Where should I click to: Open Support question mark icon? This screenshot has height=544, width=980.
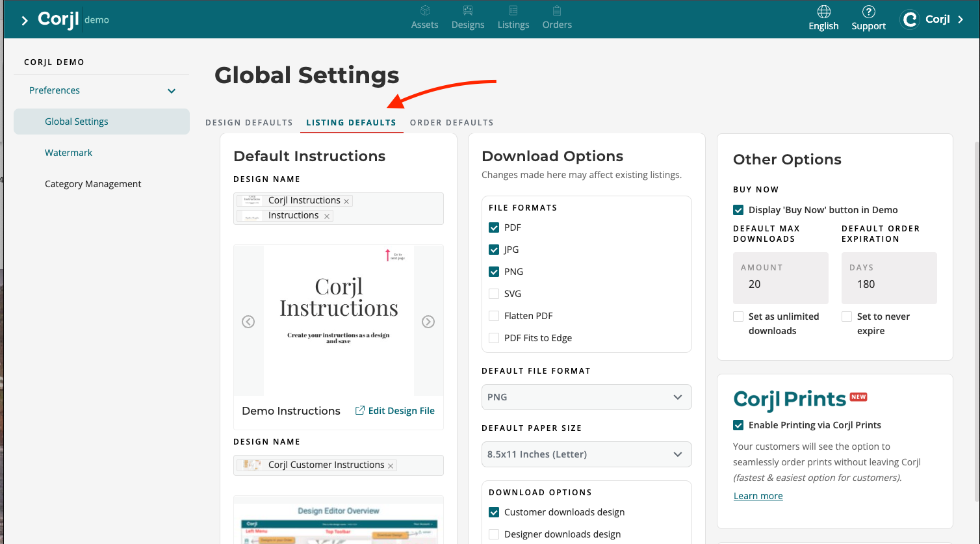[869, 12]
